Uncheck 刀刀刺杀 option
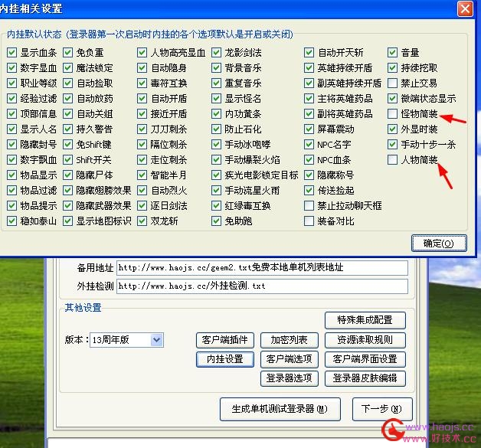The height and width of the screenshot is (448, 481). point(142,129)
